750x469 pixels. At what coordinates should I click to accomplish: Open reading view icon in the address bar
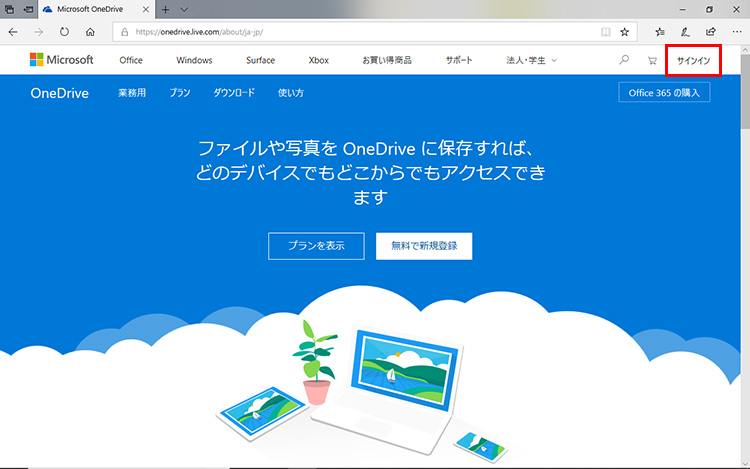605,32
